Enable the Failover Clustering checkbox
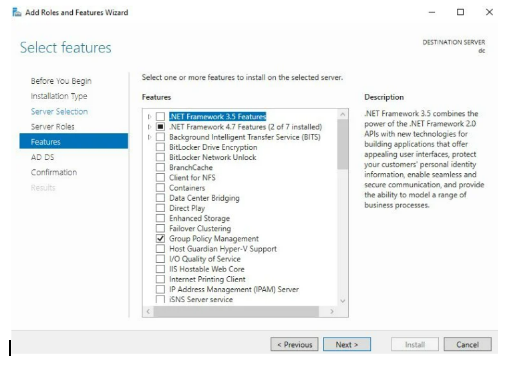505x369 pixels. coord(160,228)
